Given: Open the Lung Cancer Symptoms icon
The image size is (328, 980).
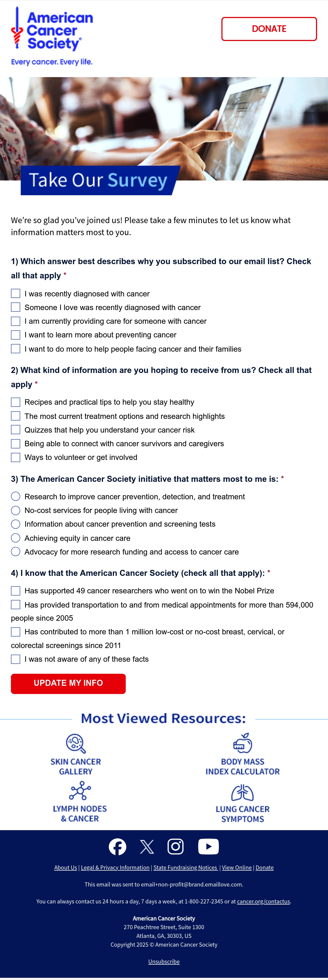Looking at the screenshot, I should [x=242, y=792].
